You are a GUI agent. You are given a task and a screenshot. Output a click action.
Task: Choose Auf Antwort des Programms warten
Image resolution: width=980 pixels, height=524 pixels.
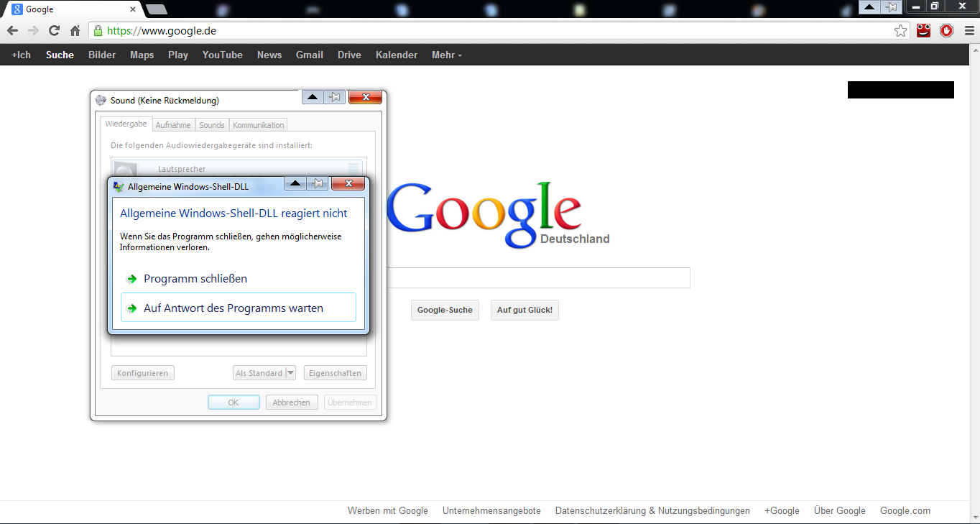tap(238, 308)
